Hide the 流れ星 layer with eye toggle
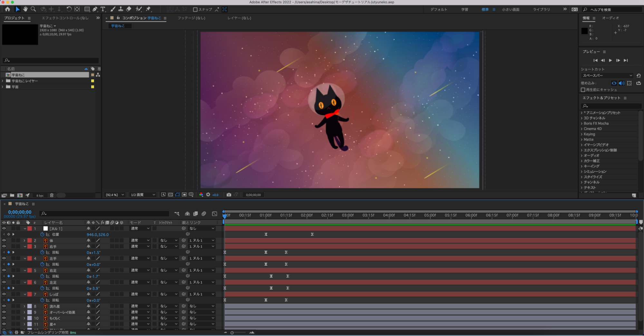 [4, 306]
